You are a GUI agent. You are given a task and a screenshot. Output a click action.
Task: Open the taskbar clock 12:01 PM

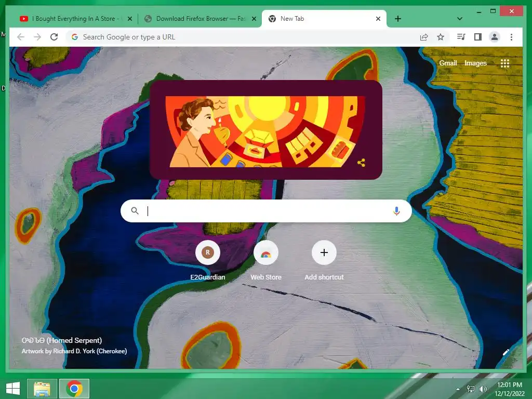coord(510,389)
